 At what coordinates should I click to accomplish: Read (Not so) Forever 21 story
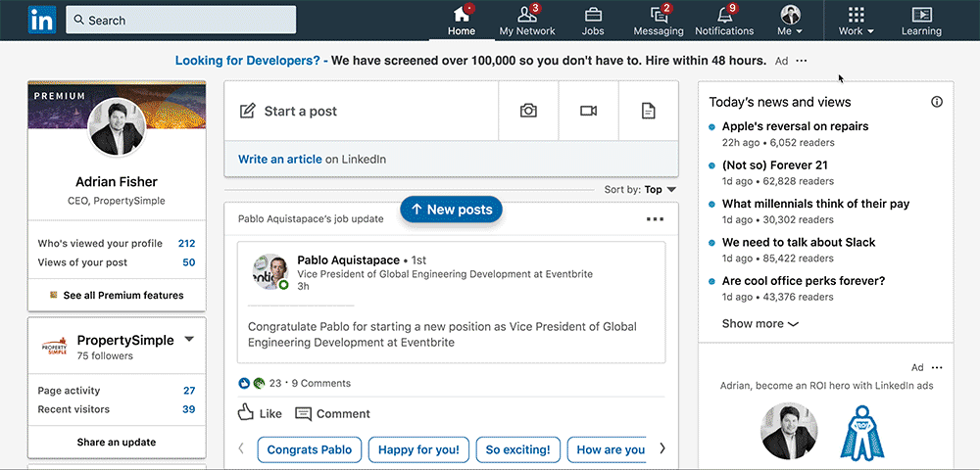pyautogui.click(x=775, y=165)
